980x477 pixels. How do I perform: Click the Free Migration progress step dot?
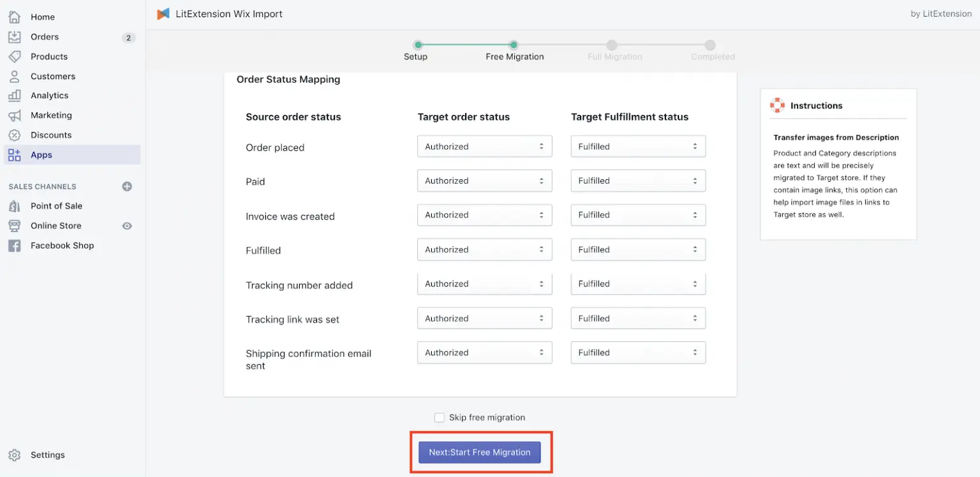(513, 45)
